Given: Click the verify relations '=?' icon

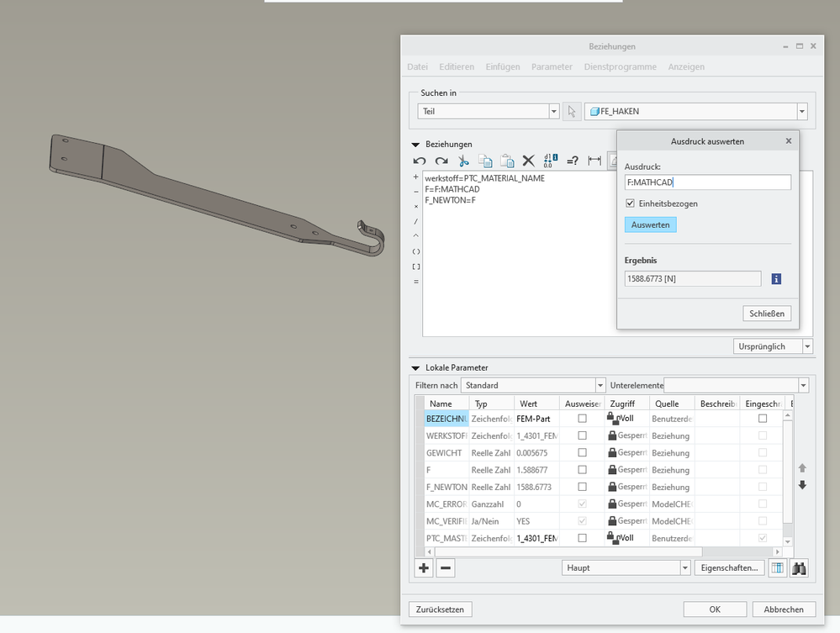Looking at the screenshot, I should tap(573, 161).
